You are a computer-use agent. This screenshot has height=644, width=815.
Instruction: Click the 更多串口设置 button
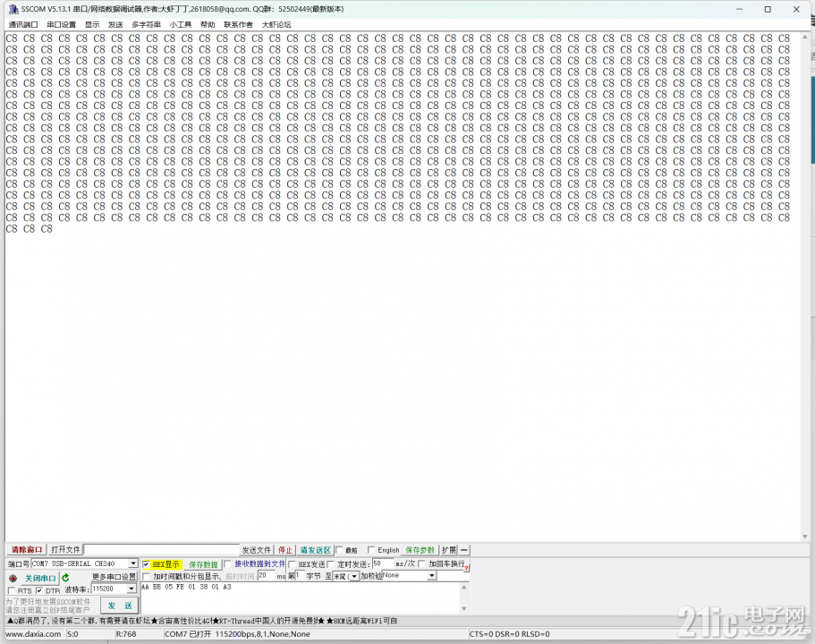click(x=114, y=577)
